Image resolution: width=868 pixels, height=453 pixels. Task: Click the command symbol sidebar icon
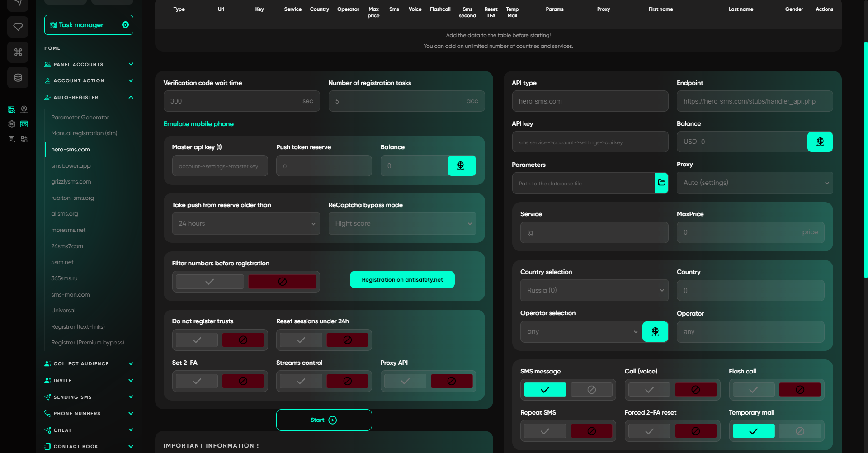click(x=18, y=52)
